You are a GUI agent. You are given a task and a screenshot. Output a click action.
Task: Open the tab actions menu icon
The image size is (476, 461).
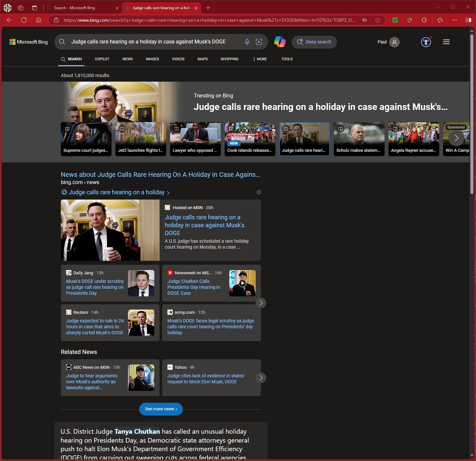35,8
